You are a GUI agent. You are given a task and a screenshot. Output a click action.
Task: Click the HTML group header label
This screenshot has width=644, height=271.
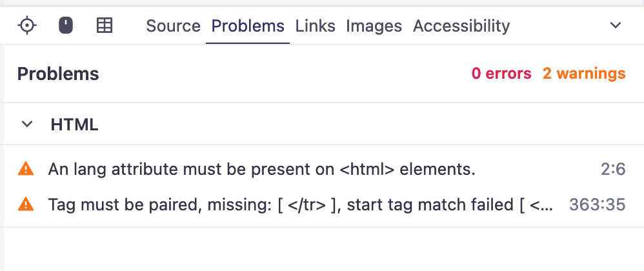pos(74,125)
